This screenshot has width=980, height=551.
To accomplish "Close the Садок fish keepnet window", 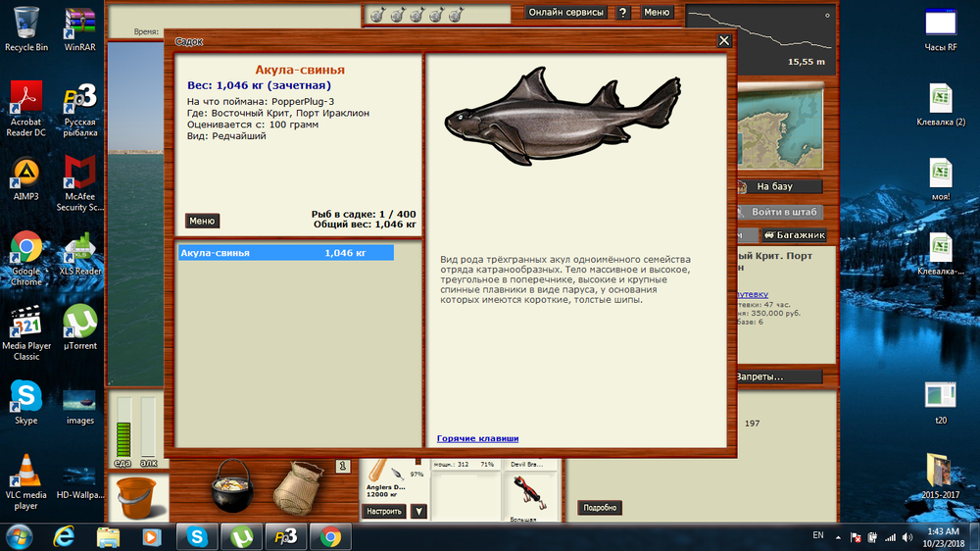I will (724, 41).
